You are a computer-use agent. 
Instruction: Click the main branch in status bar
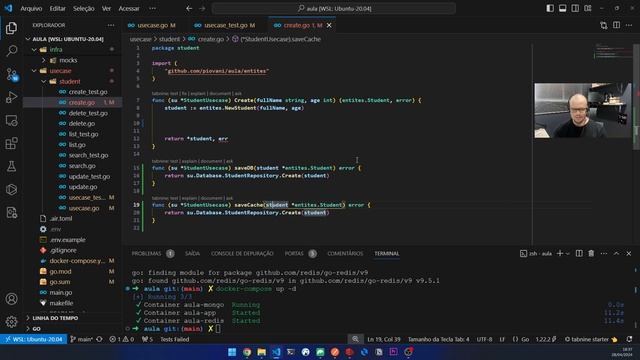[x=82, y=339]
